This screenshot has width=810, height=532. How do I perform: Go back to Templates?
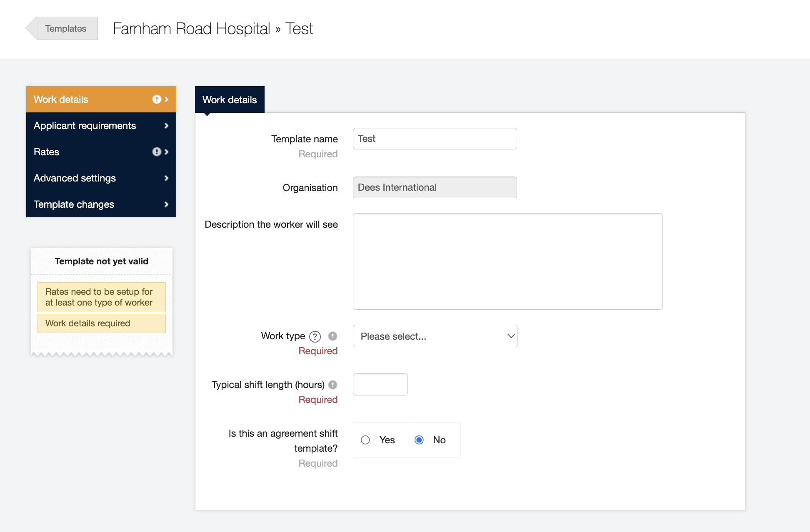point(66,28)
